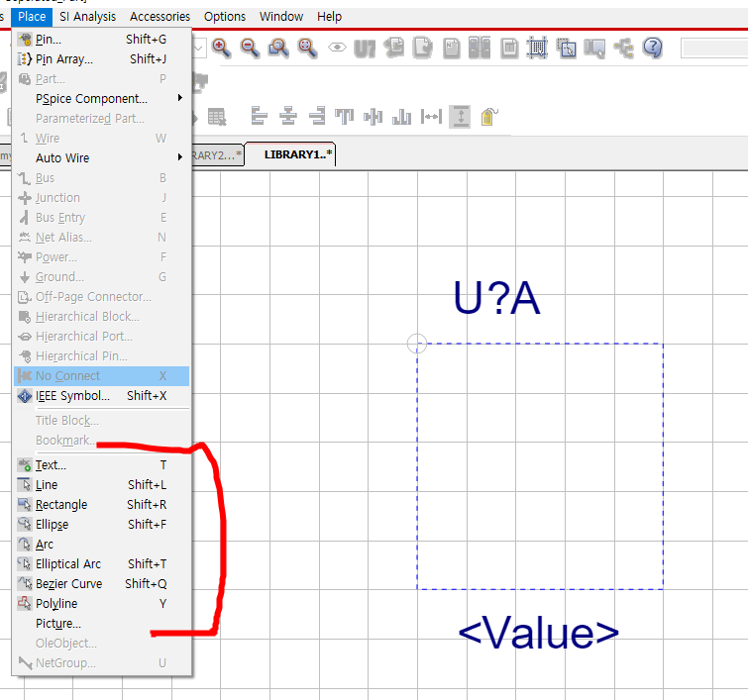Click the blank document toolbar icon
This screenshot has width=748, height=700.
[x=422, y=48]
